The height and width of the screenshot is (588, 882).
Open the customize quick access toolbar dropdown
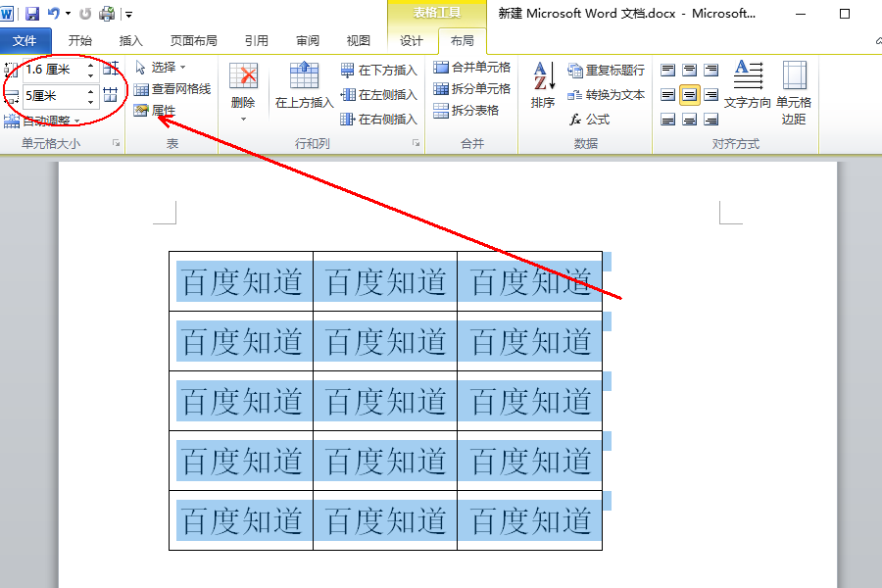pyautogui.click(x=128, y=14)
